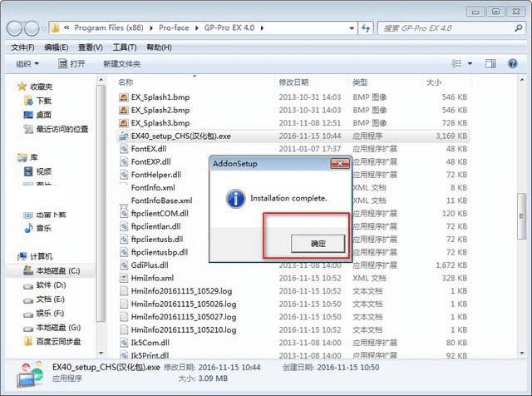The width and height of the screenshot is (532, 396).
Task: Sort by the 名称 column header
Action: 126,82
